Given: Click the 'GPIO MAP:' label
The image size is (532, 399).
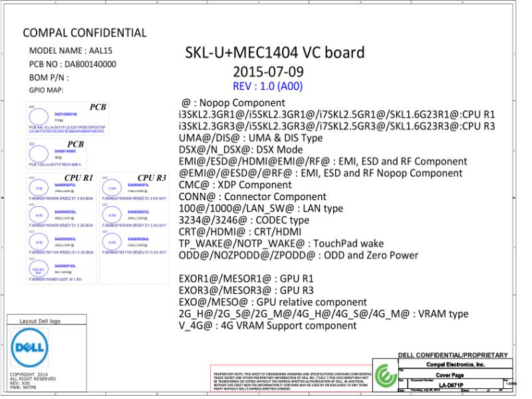Looking at the screenshot, I should (46, 90).
